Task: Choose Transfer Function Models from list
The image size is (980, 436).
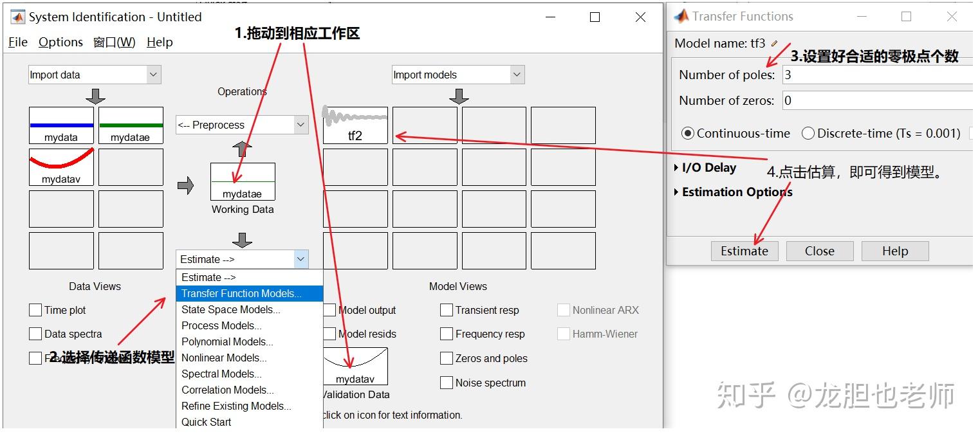Action: coord(249,293)
